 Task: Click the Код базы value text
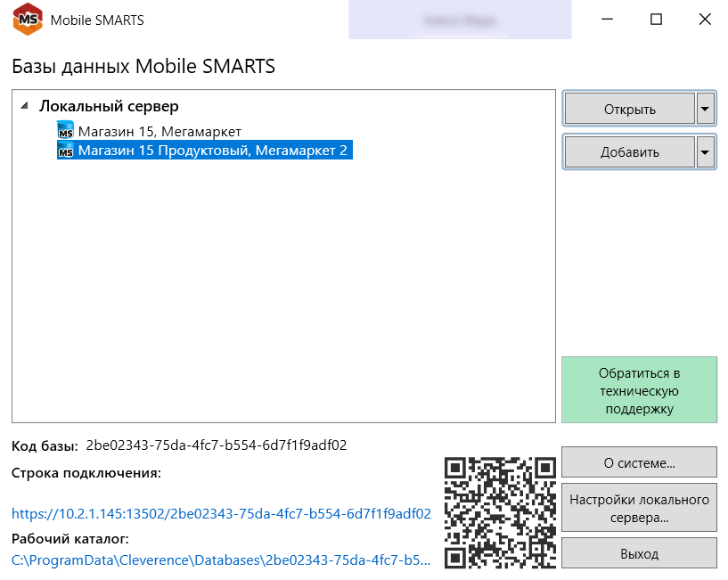click(217, 445)
